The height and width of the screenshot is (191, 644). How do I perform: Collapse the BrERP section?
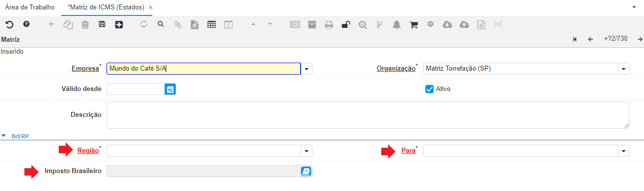pos(4,135)
